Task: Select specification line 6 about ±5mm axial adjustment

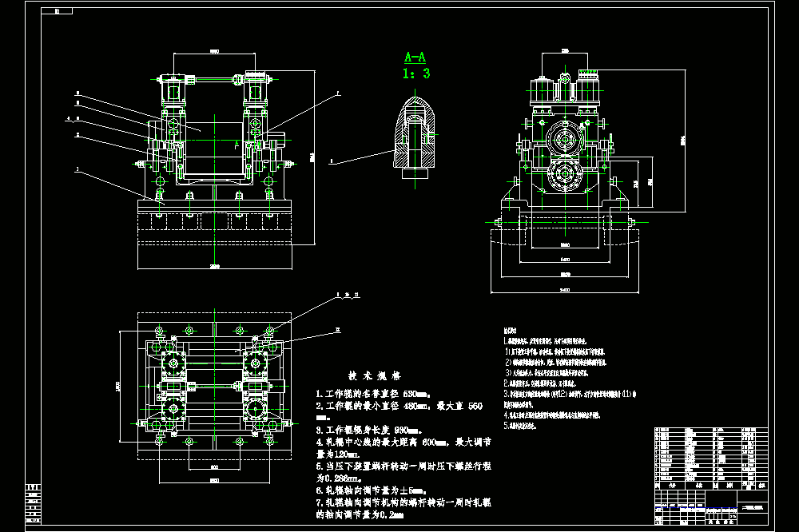Action: coord(372,490)
